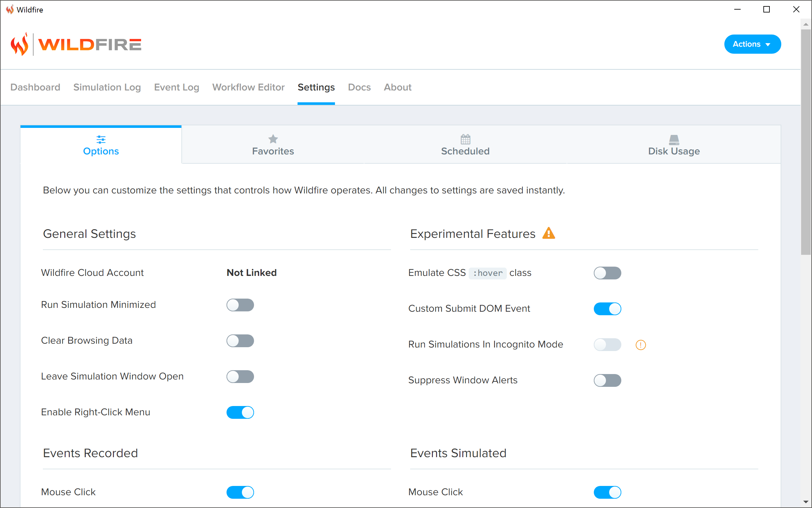The height and width of the screenshot is (508, 812).
Task: Minimize the Wildfire window
Action: click(x=737, y=9)
